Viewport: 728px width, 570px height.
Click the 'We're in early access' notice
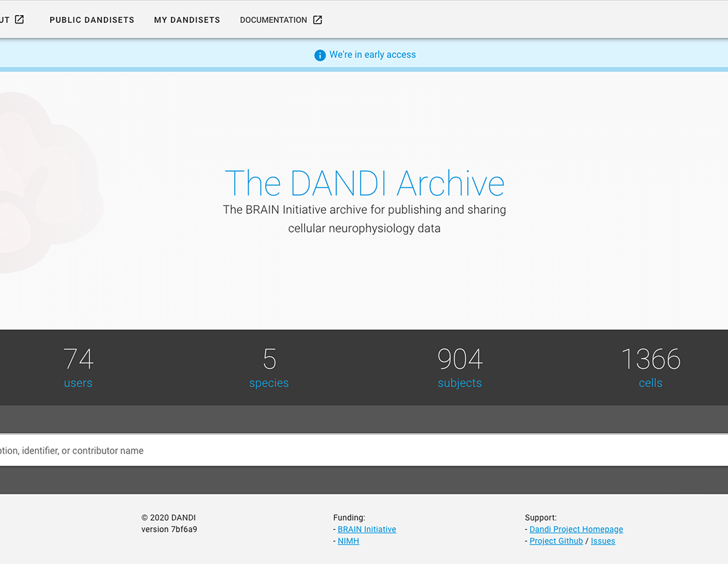tap(373, 55)
